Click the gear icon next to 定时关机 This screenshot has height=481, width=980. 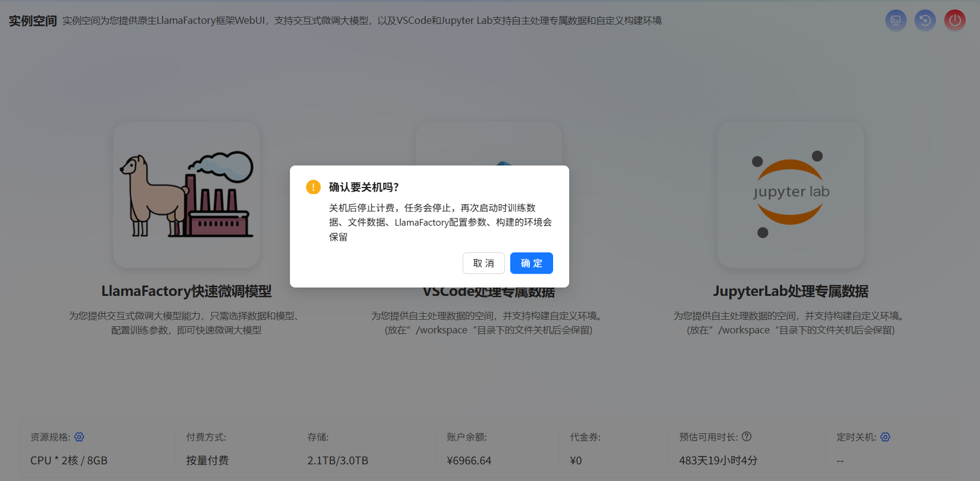[885, 437]
